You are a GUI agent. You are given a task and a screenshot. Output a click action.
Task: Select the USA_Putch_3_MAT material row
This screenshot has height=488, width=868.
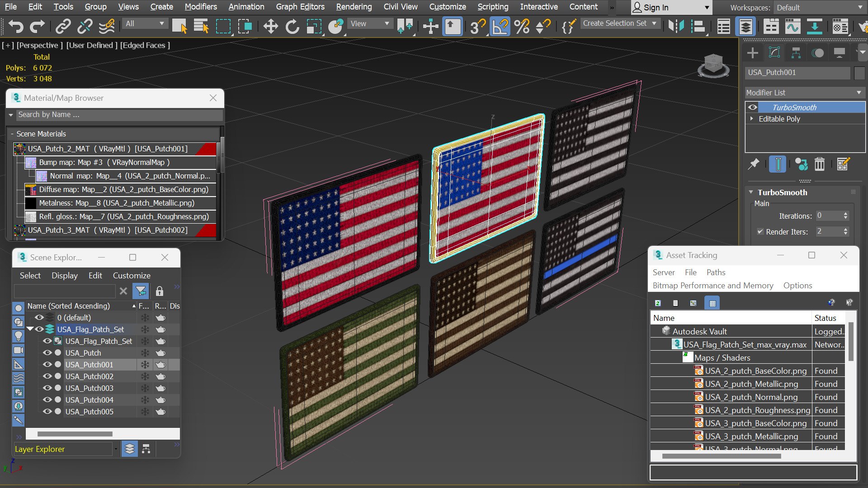point(115,230)
